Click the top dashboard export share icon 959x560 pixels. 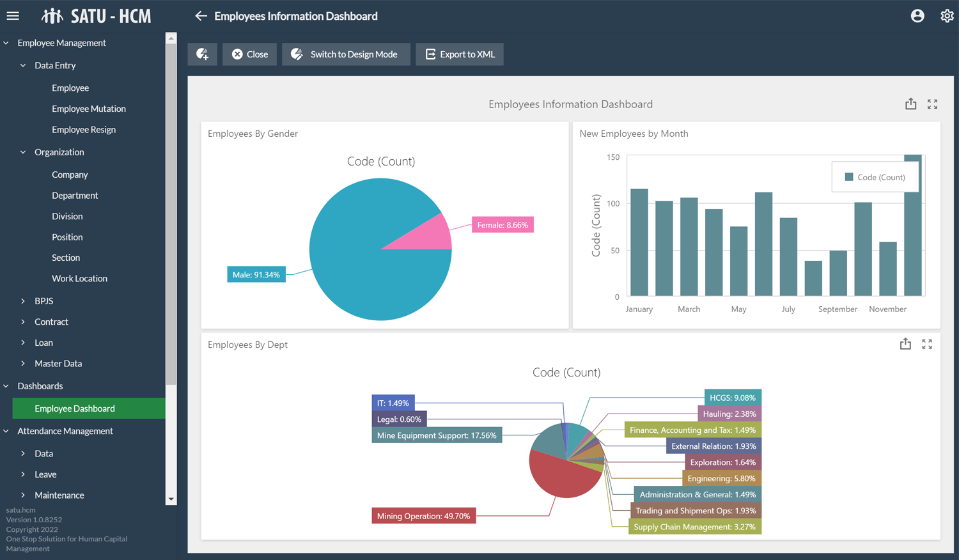pyautogui.click(x=910, y=104)
